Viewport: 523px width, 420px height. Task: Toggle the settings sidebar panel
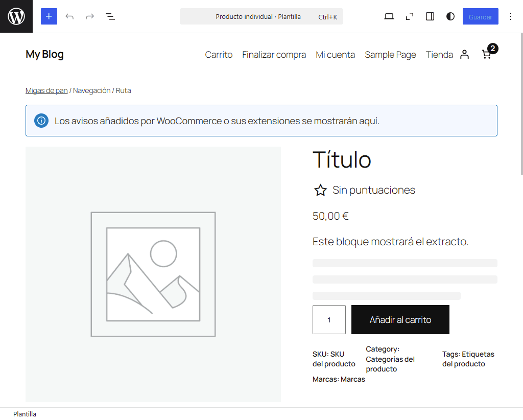point(430,16)
